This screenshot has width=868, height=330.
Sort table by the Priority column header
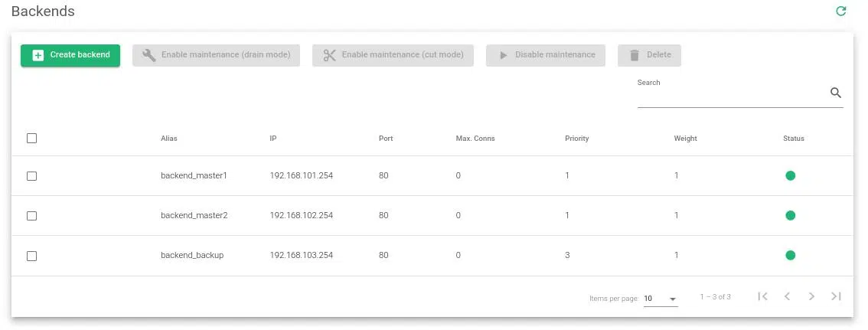[576, 139]
